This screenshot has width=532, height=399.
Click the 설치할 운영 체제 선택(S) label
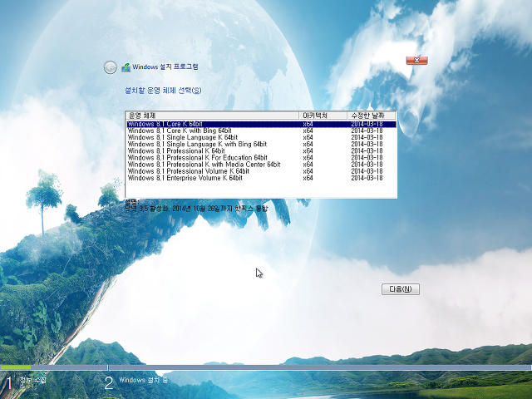click(163, 91)
